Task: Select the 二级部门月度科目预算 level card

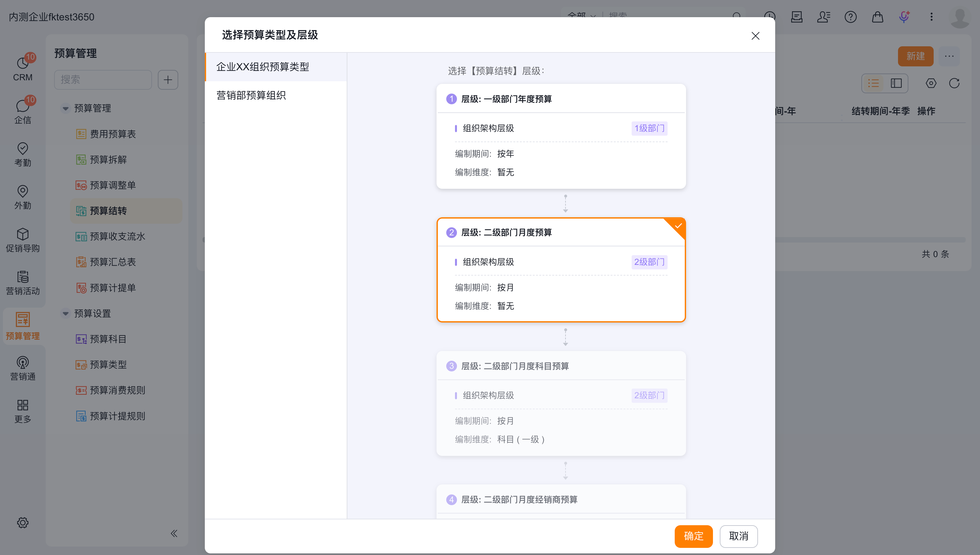Action: [x=561, y=403]
